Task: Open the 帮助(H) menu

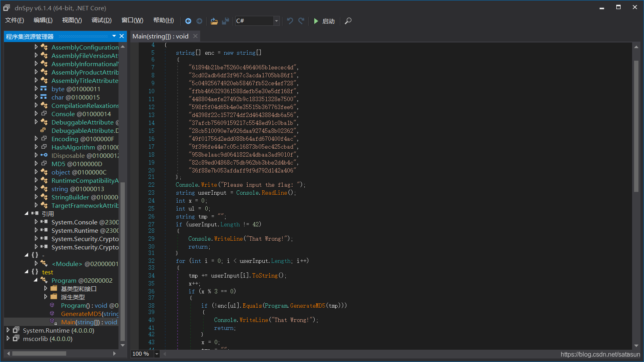Action: click(163, 20)
